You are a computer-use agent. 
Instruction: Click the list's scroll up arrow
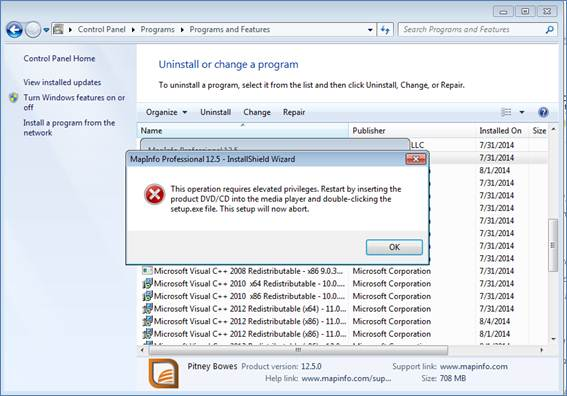point(553,129)
